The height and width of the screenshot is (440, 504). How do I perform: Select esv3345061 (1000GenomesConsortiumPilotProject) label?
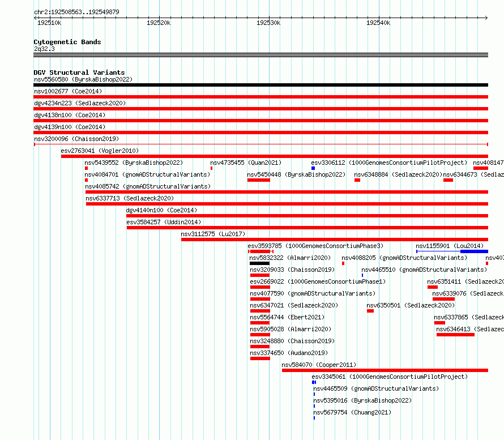(x=390, y=377)
